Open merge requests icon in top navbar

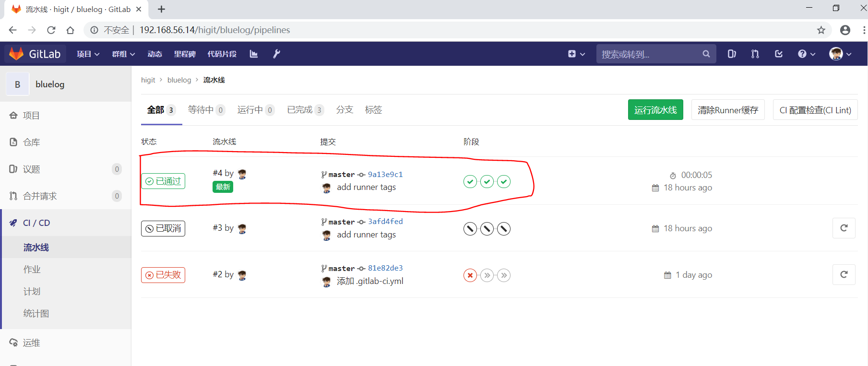click(x=755, y=54)
